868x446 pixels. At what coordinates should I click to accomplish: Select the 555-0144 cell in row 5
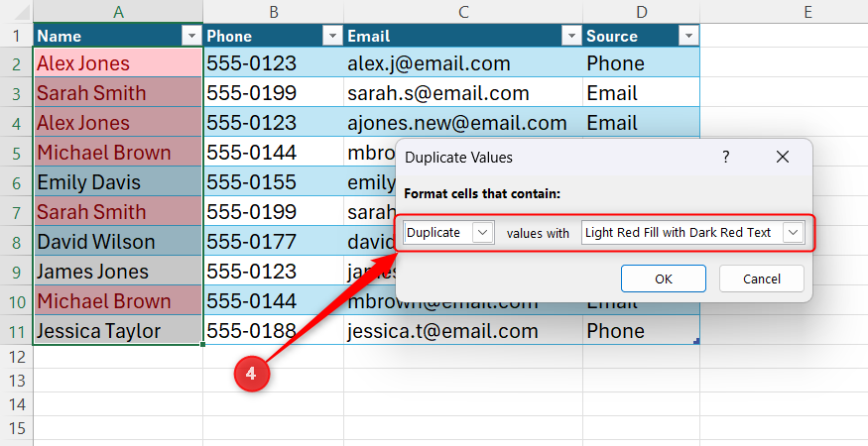[x=274, y=153]
